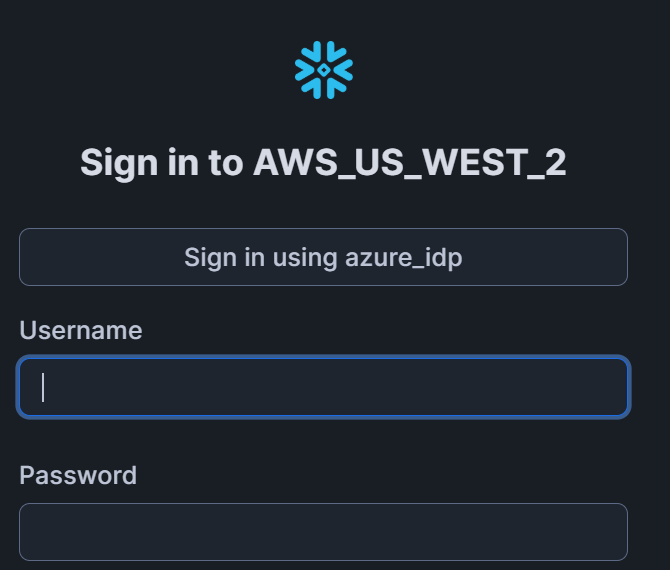
Task: Click the blinking text caret in Username
Action: coord(43,387)
